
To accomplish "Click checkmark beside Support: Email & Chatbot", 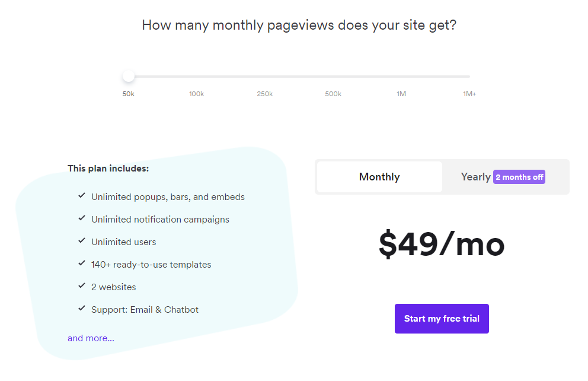I will pyautogui.click(x=82, y=309).
